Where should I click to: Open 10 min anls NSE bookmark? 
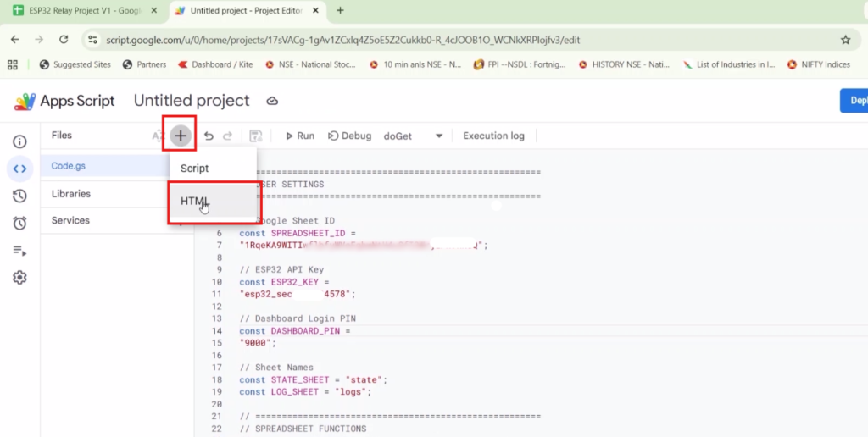(415, 64)
